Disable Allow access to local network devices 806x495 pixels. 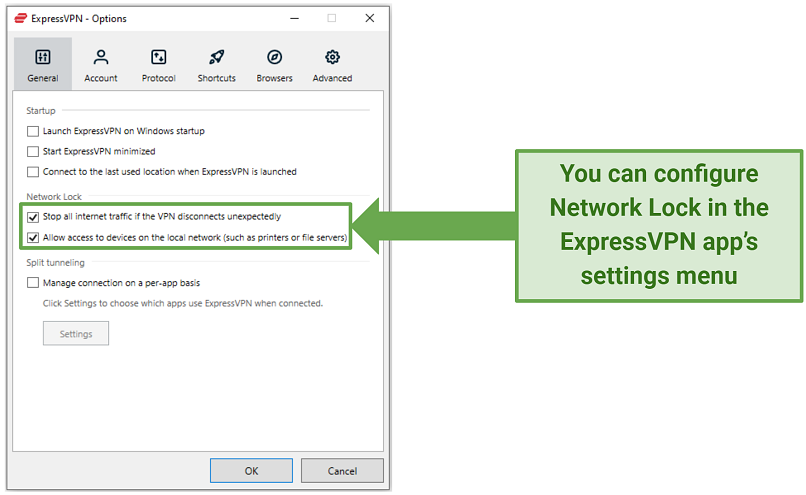(x=33, y=237)
